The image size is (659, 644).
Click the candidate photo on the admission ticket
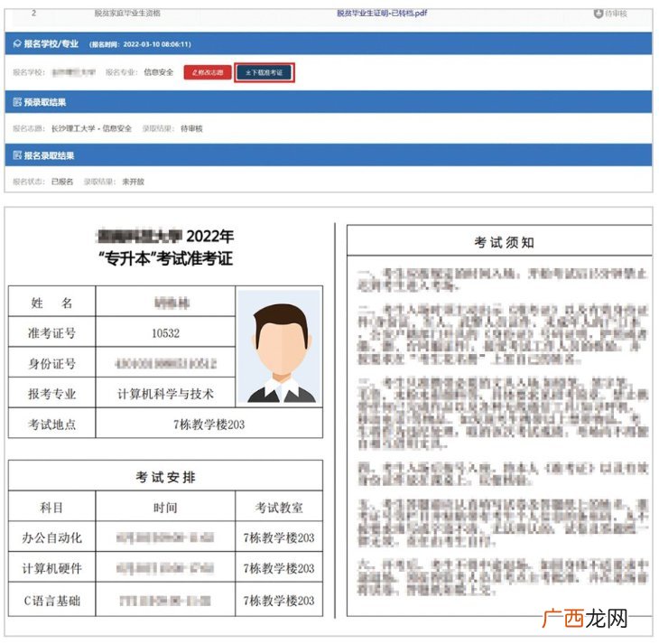coord(280,347)
